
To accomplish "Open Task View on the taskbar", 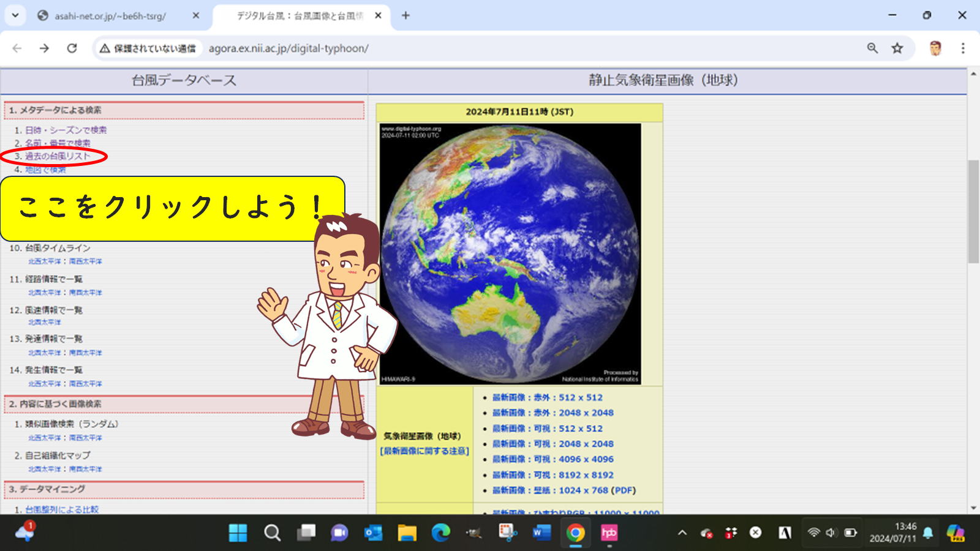I will coord(306,533).
